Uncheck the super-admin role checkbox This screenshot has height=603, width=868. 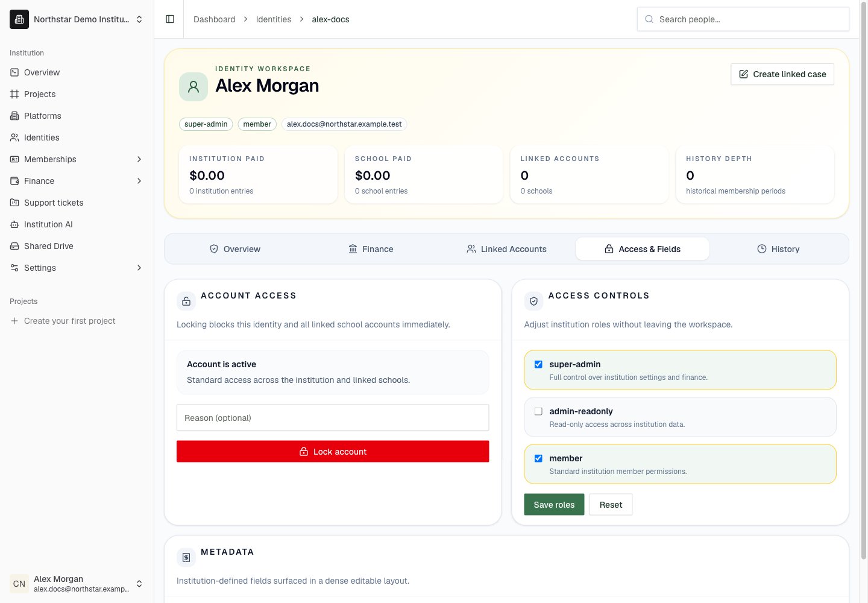[538, 364]
